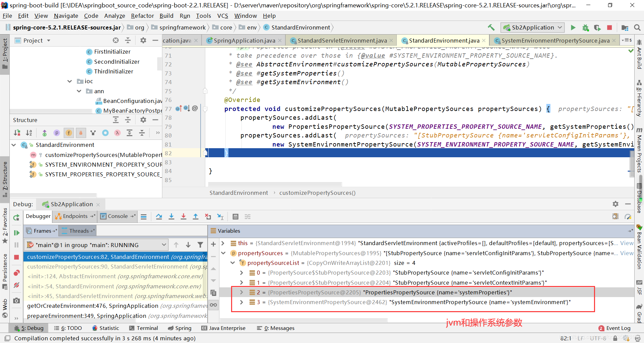
Task: Click Step Into icon in debugger toolbar
Action: [x=171, y=217]
